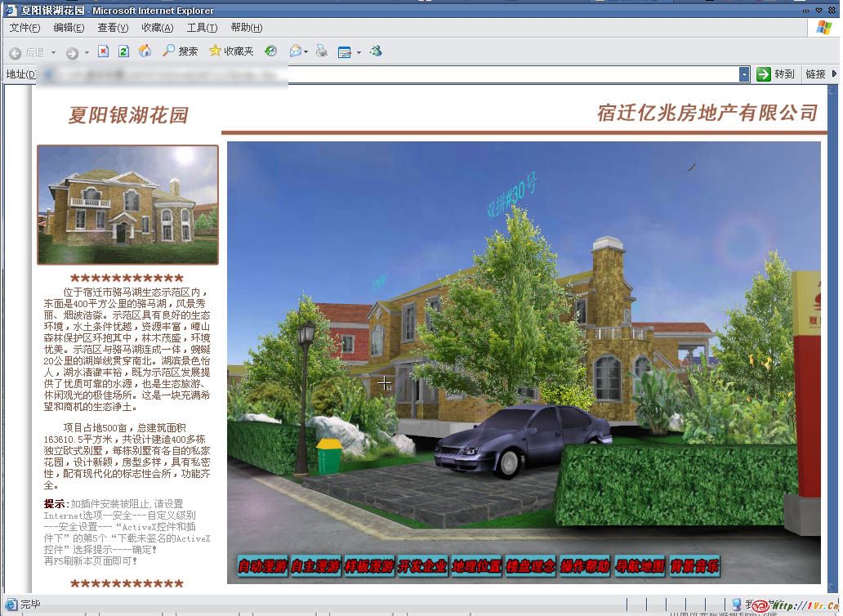This screenshot has width=843, height=616.
Task: Expand the Edit tool dropdown arrow
Action: 359,52
